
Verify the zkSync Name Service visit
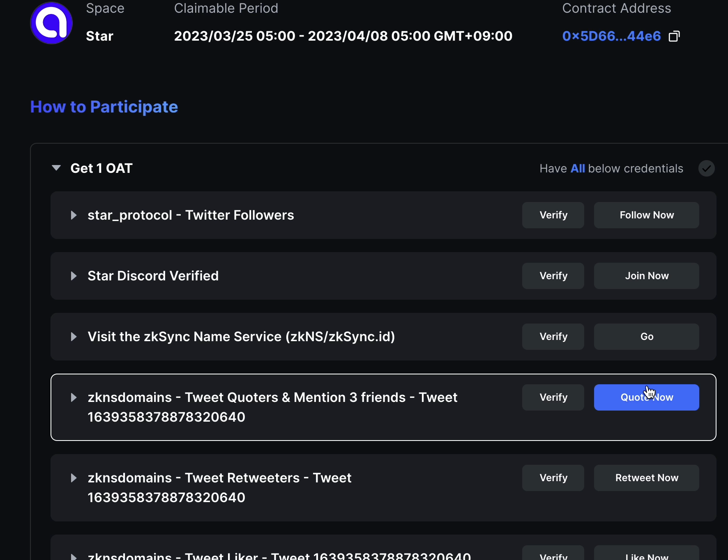pyautogui.click(x=553, y=337)
